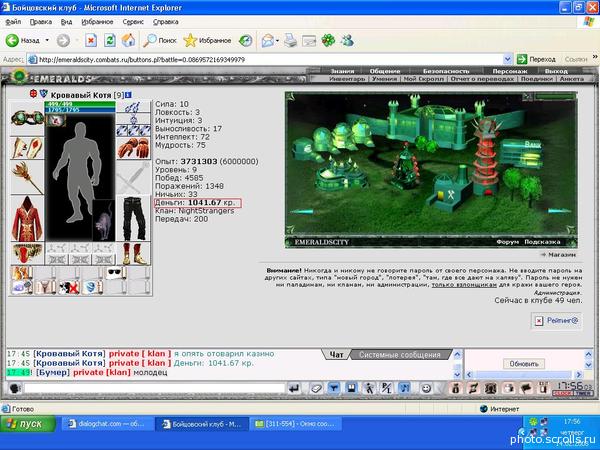The width and height of the screenshot is (600, 450).
Task: Open the Инвентарь submenu link
Action: 347,79
